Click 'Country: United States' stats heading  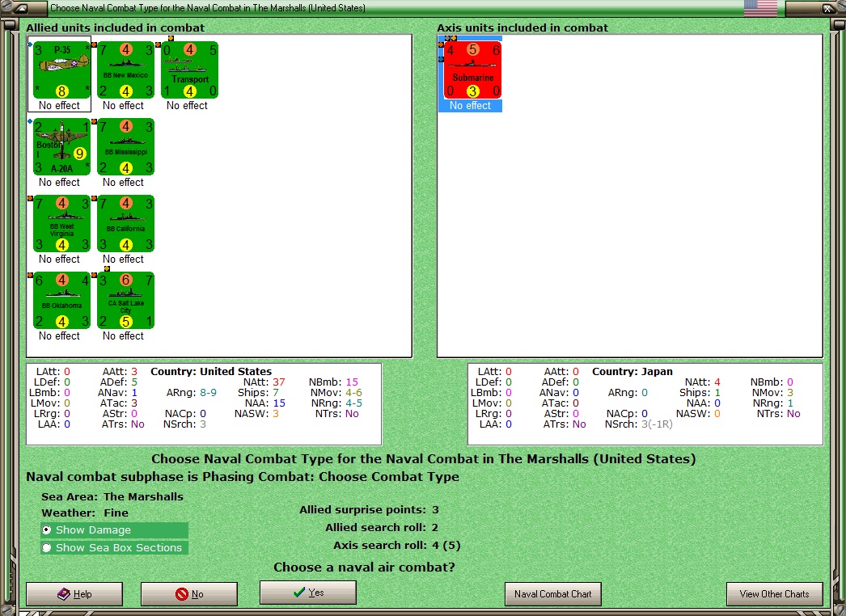point(211,372)
